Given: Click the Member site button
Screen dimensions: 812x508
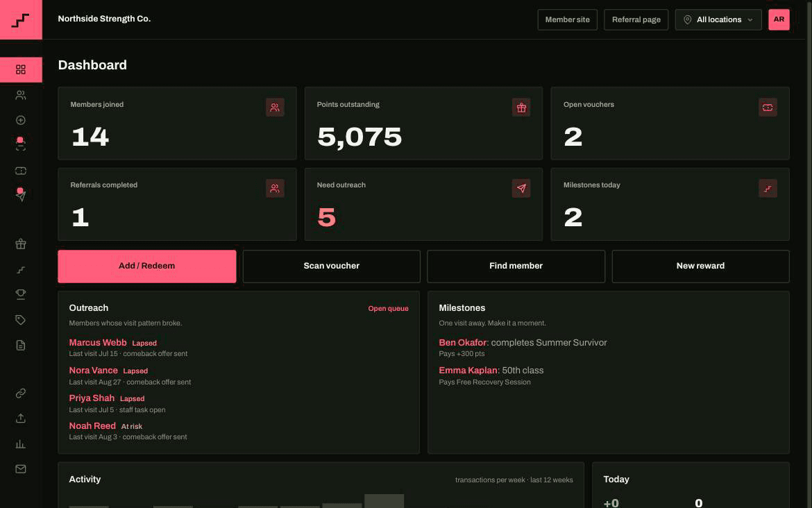Looking at the screenshot, I should point(567,19).
